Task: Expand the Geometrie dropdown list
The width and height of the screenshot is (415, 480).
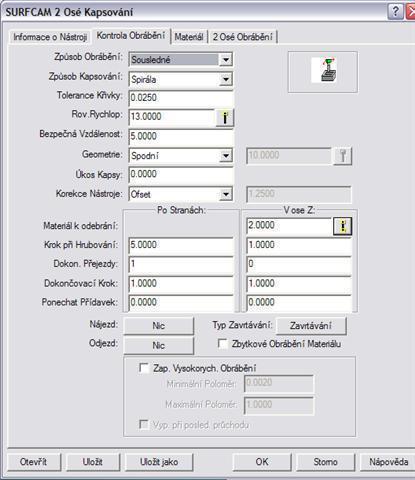Action: pyautogui.click(x=226, y=156)
